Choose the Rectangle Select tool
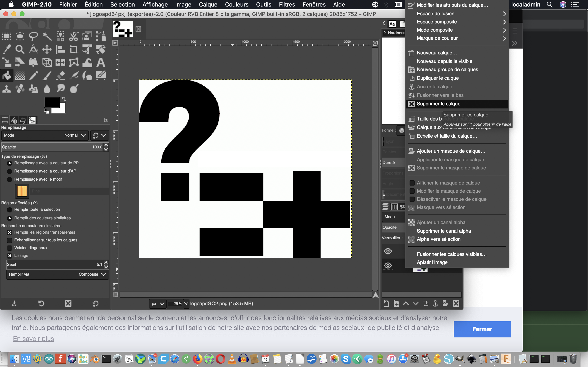This screenshot has height=367, width=588. point(7,36)
